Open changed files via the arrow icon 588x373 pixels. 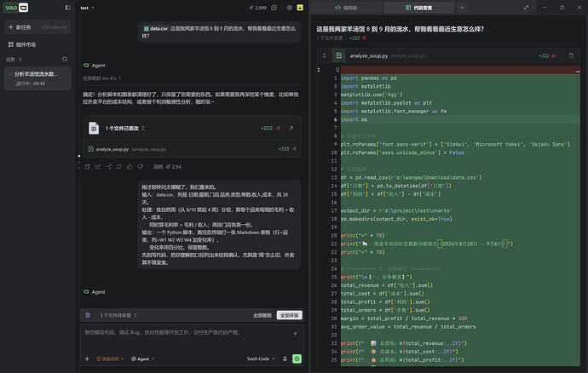coord(291,129)
